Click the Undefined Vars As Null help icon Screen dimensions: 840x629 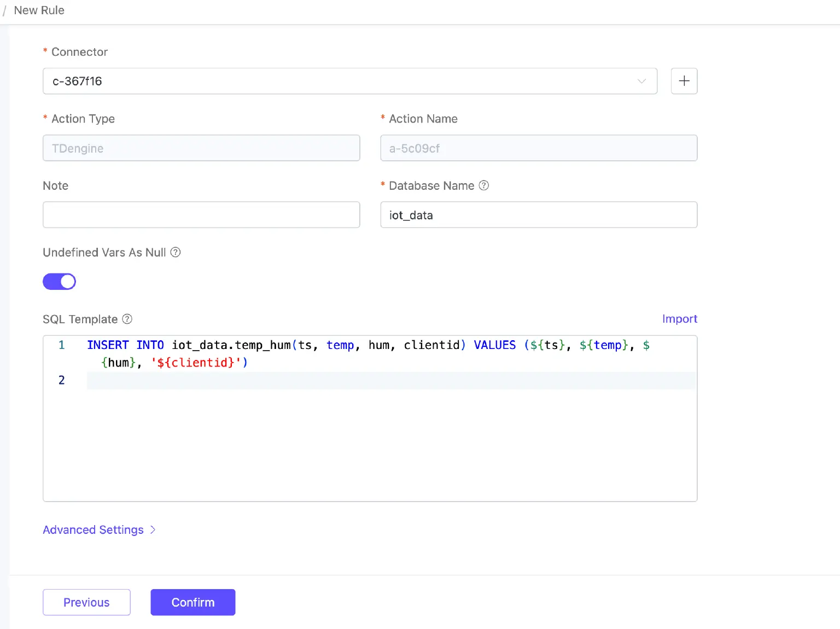point(176,252)
